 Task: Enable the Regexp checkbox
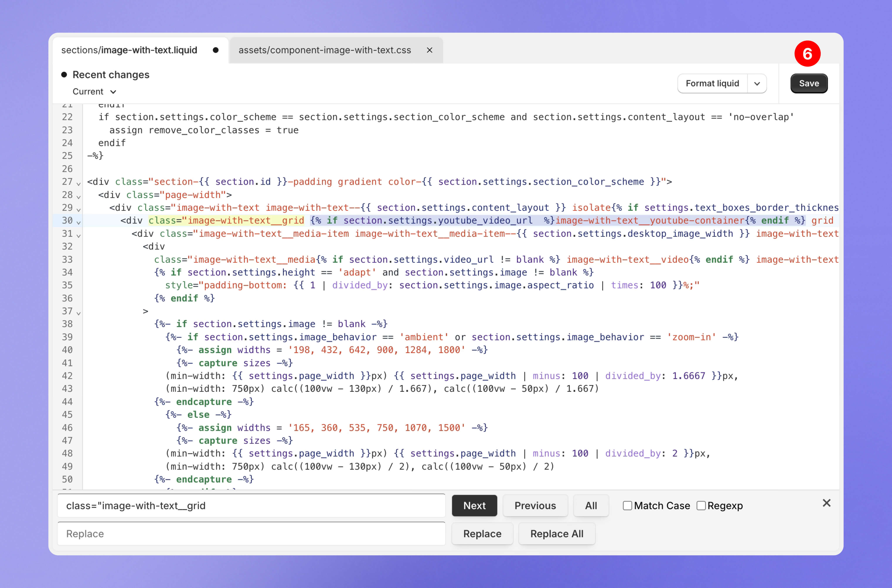coord(701,505)
